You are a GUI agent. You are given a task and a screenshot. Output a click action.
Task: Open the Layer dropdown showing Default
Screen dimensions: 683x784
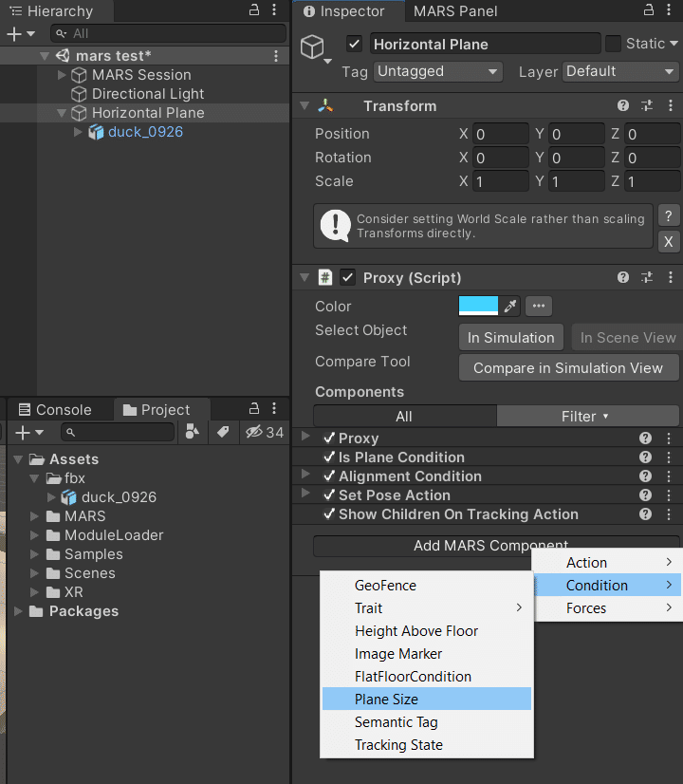coord(620,71)
